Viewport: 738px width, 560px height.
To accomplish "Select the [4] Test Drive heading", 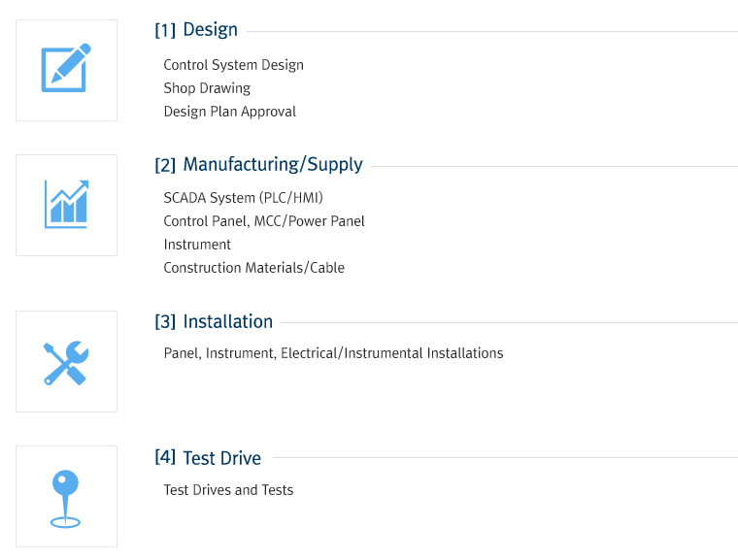I will pyautogui.click(x=208, y=457).
